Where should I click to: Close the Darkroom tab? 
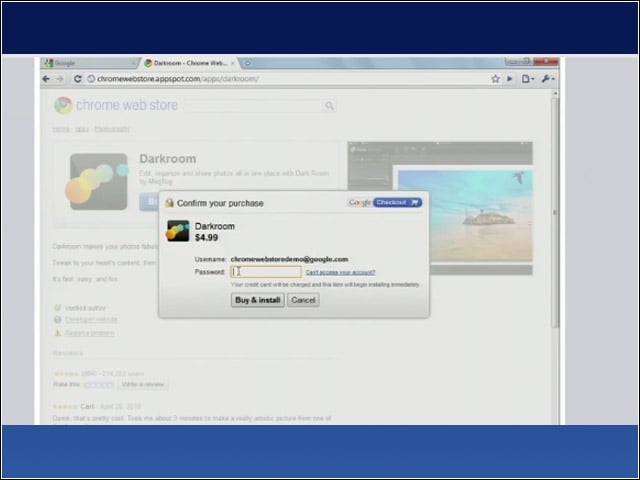pos(233,63)
